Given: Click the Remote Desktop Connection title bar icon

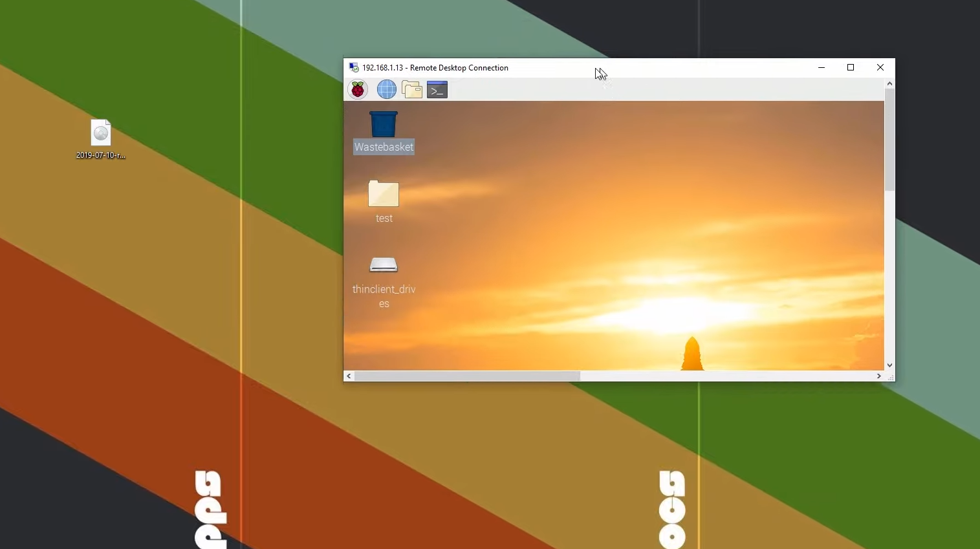Looking at the screenshot, I should [353, 67].
